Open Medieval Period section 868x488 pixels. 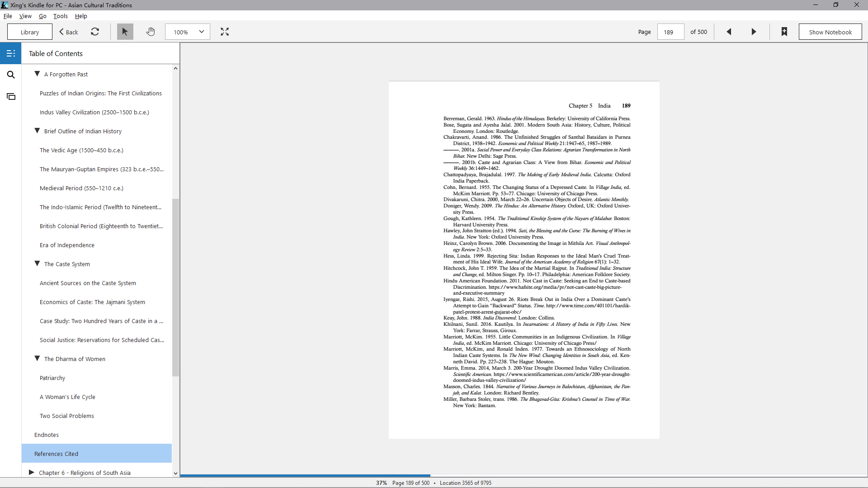pyautogui.click(x=81, y=188)
